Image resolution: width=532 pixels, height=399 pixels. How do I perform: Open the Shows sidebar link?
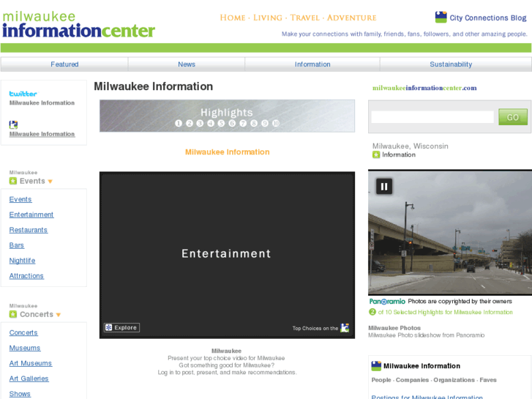[x=20, y=394]
